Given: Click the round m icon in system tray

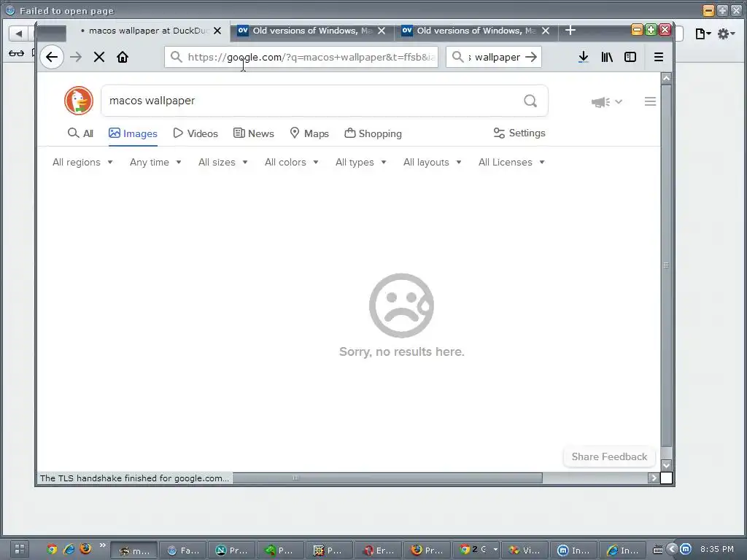Looking at the screenshot, I should coord(685,550).
